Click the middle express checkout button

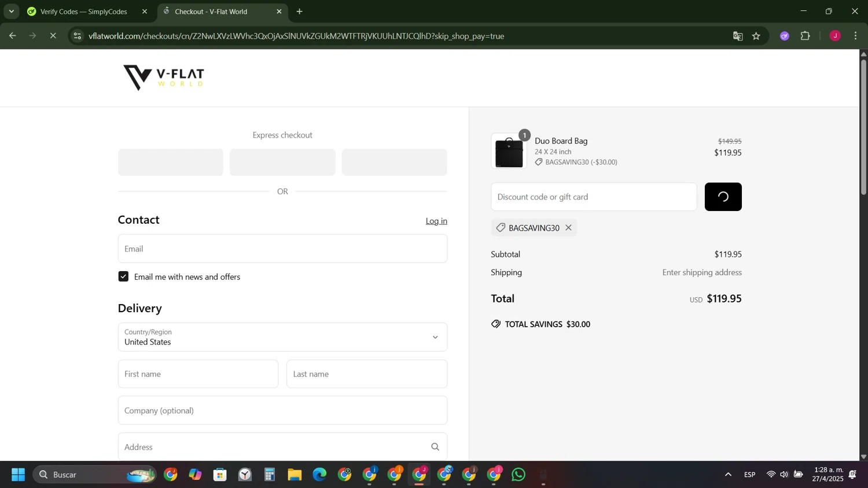282,162
